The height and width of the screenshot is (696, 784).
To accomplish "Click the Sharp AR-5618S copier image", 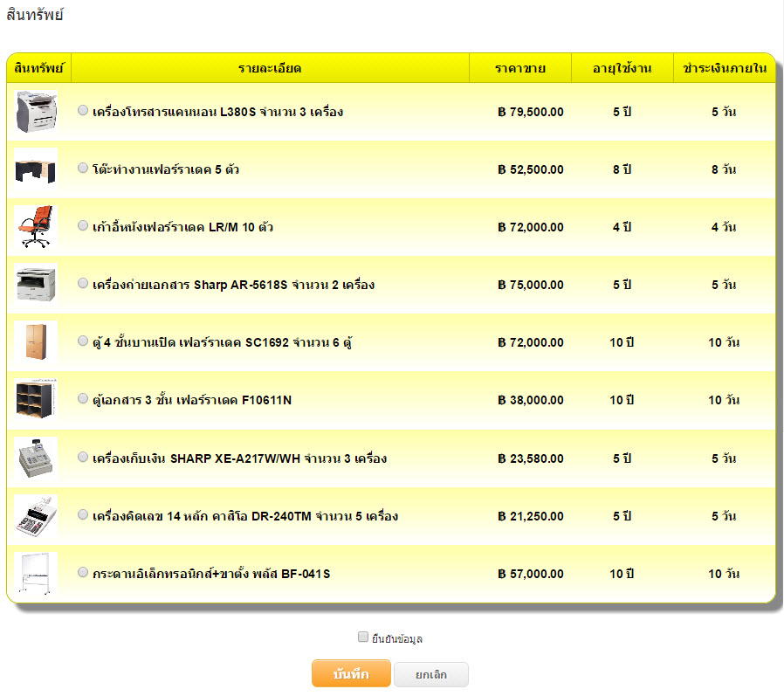I will tap(36, 285).
